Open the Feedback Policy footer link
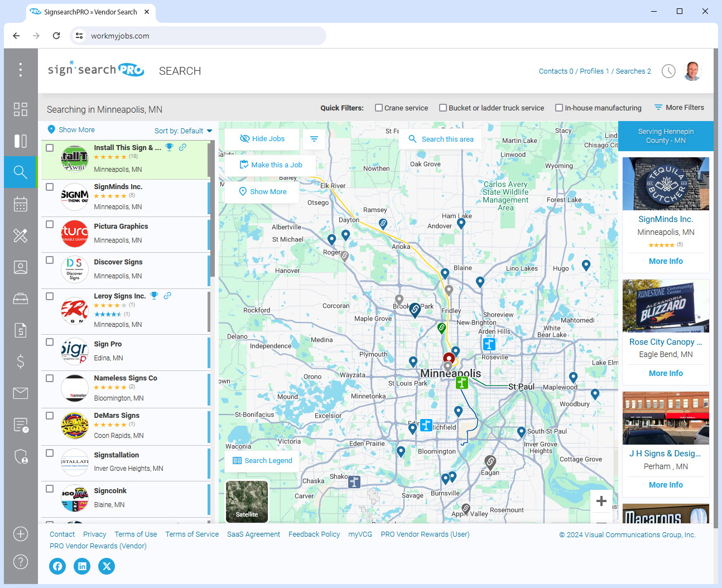 coord(314,534)
